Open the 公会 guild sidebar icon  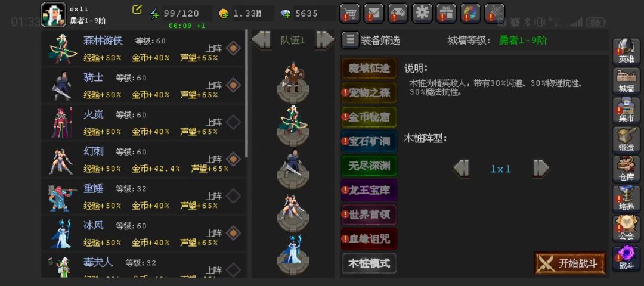click(626, 228)
